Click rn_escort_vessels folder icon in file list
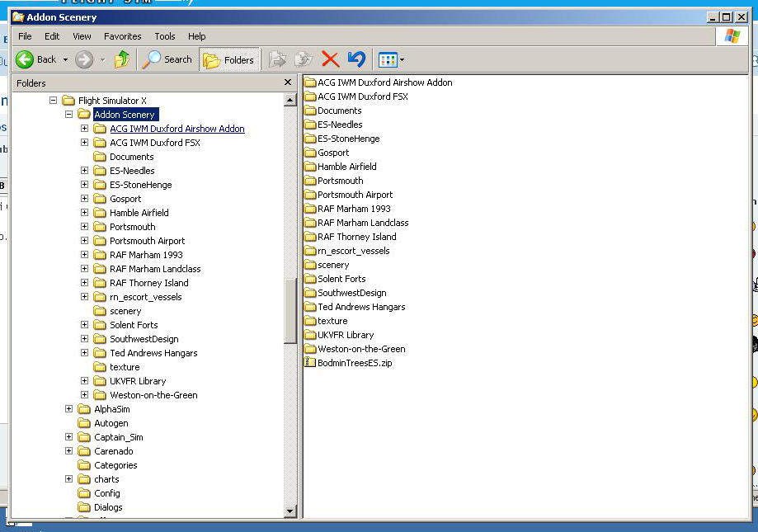758x532 pixels. click(x=309, y=251)
